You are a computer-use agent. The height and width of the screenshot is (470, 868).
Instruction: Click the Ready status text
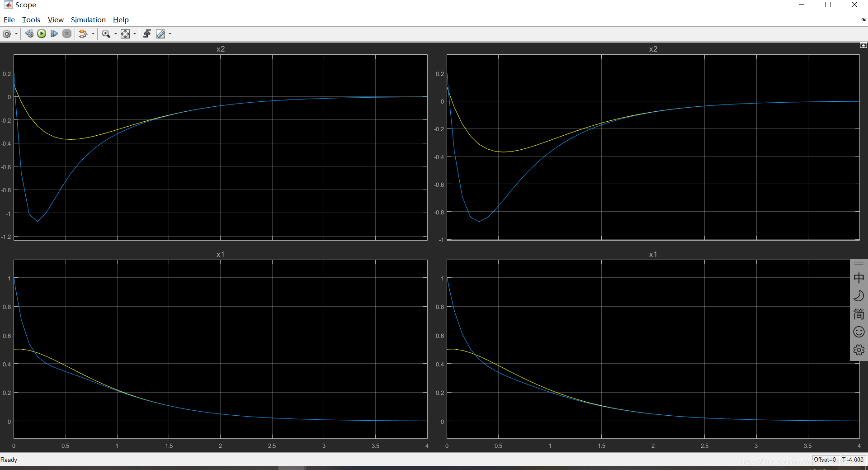(x=9, y=460)
